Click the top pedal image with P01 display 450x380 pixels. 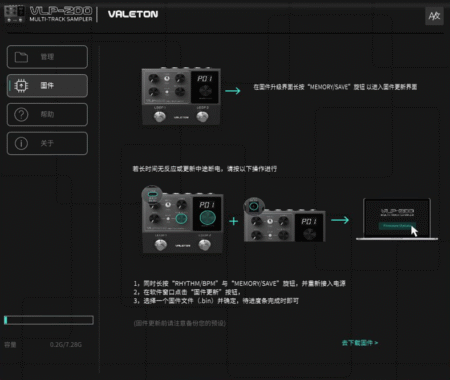point(181,96)
